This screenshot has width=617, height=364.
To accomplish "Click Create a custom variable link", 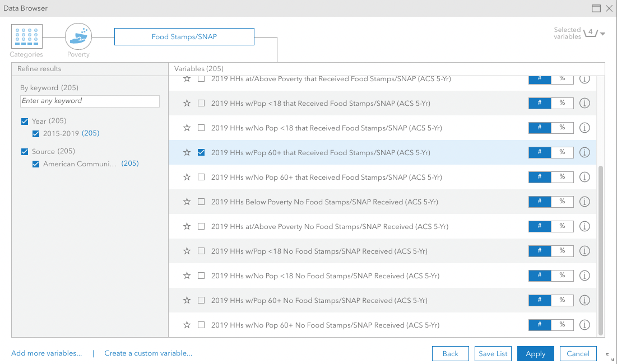I will pos(149,353).
